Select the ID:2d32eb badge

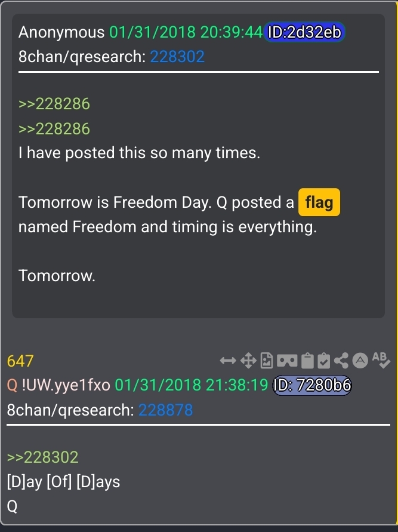tap(304, 32)
